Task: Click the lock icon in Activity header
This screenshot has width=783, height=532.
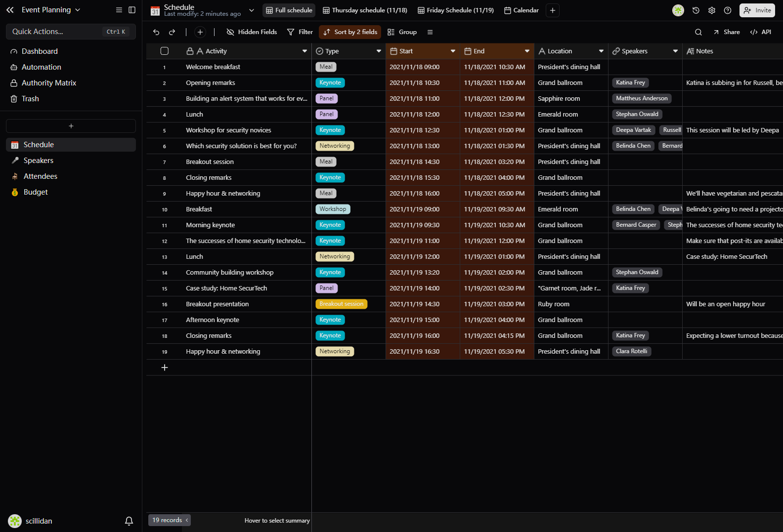Action: point(190,51)
